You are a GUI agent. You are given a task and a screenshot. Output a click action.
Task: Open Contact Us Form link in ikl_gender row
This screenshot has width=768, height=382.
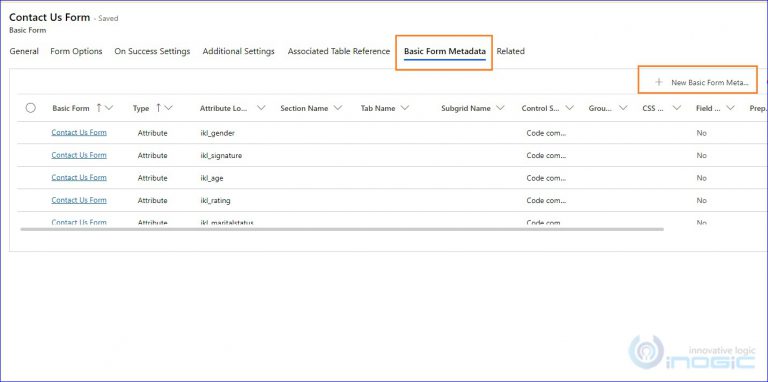79,132
